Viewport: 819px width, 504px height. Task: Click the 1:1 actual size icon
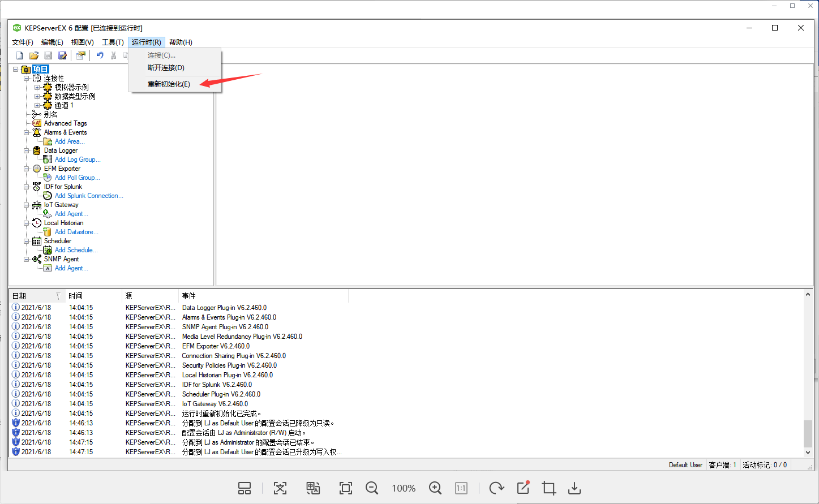(461, 488)
